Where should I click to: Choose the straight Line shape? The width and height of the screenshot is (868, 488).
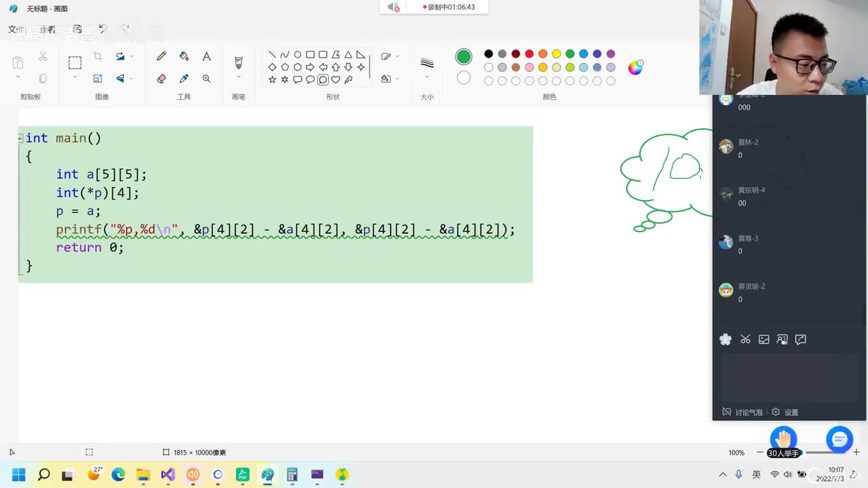click(272, 55)
